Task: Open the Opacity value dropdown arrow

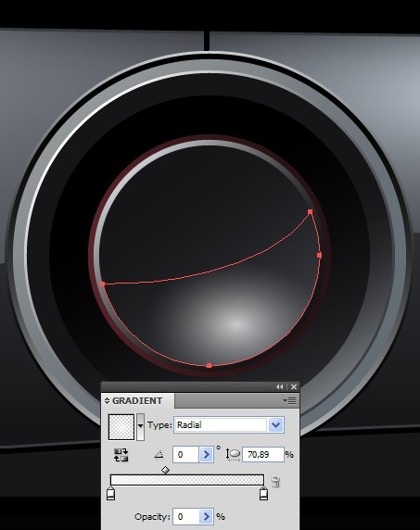Action: tap(206, 516)
